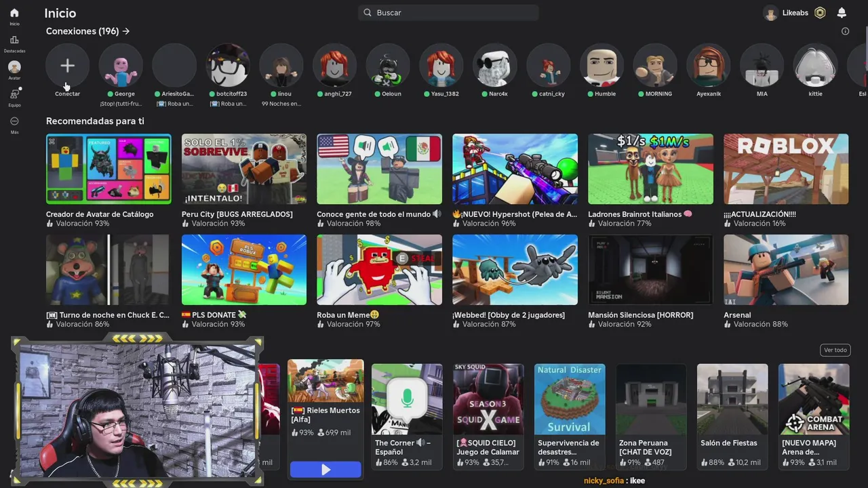
Task: Open Ladrones Brainrot Italianos thumbnail
Action: pyautogui.click(x=650, y=169)
